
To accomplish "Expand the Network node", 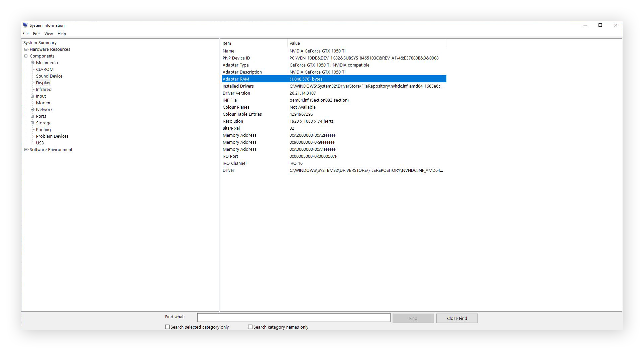I will point(33,109).
